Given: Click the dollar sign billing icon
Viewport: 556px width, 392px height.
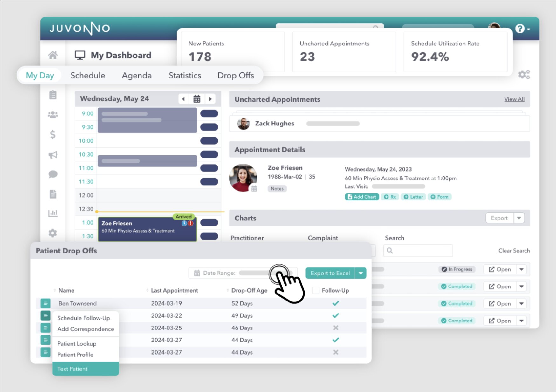Looking at the screenshot, I should [53, 135].
